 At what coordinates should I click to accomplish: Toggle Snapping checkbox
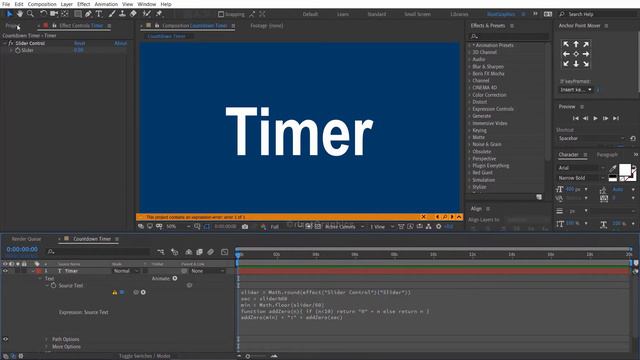[x=221, y=14]
